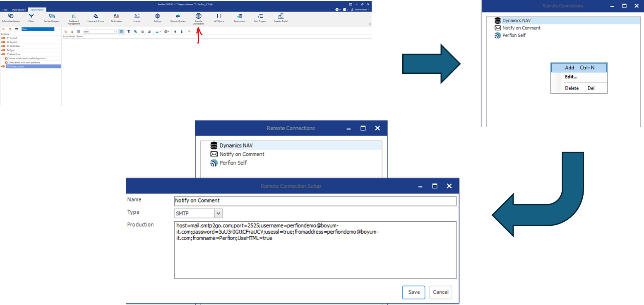
Task: Click the up arrow in Action Map toolbar
Action: click(175, 31)
